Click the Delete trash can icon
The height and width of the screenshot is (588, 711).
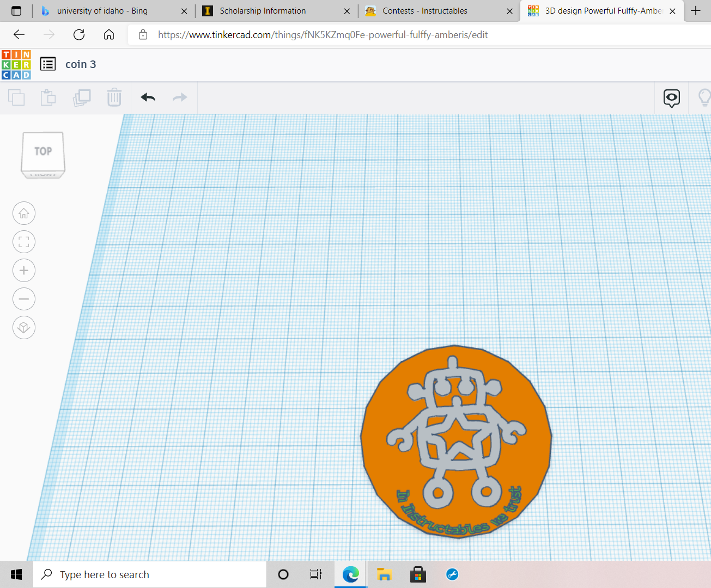point(114,97)
